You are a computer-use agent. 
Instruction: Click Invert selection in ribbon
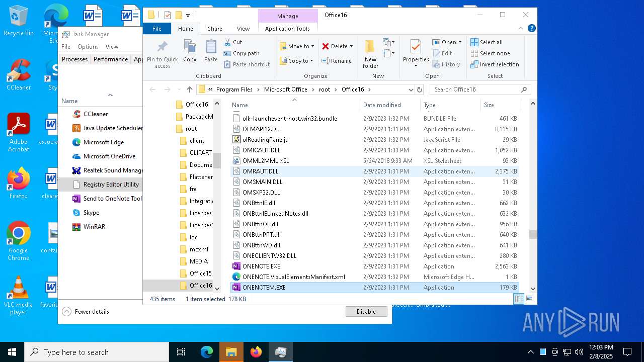(x=495, y=64)
